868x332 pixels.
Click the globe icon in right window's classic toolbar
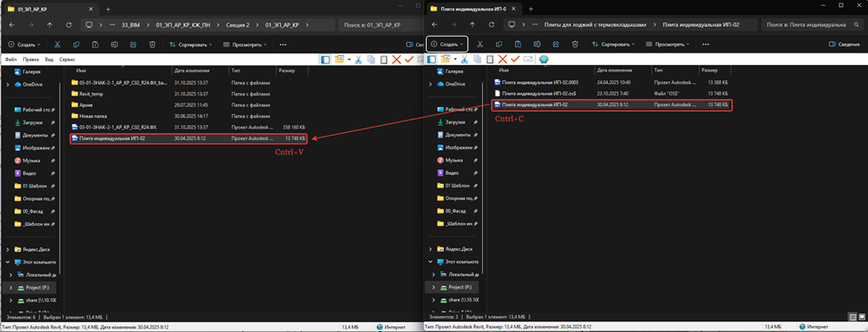[x=544, y=59]
